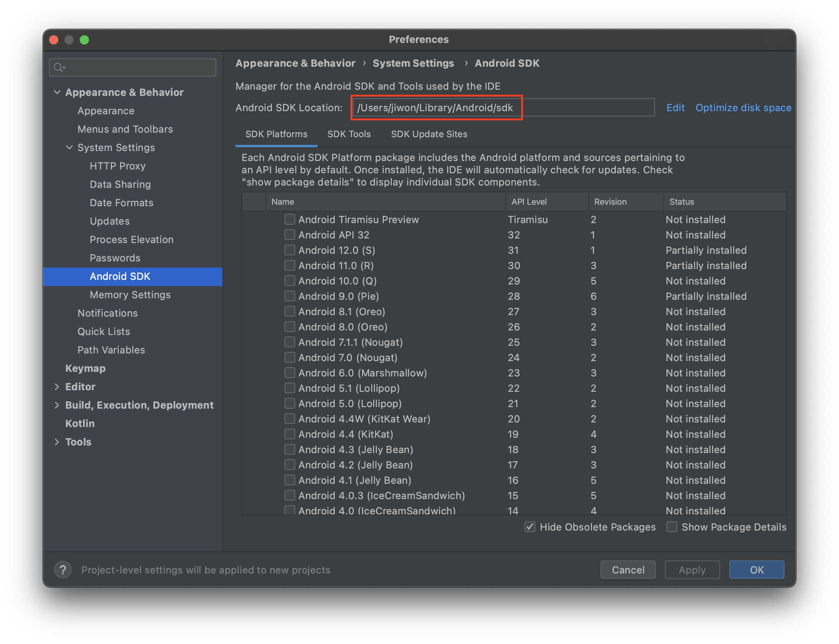This screenshot has width=839, height=644.
Task: Open Memory Settings page
Action: (130, 294)
